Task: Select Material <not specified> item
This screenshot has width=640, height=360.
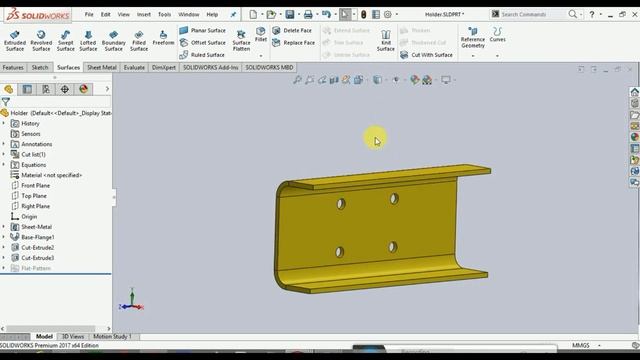Action: 47,175
